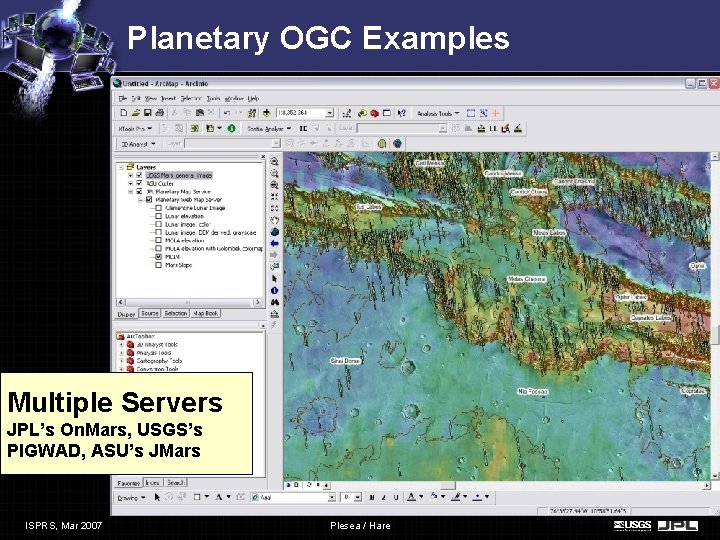Enable the Lunar elevation layer
This screenshot has width=720, height=540.
click(x=158, y=216)
